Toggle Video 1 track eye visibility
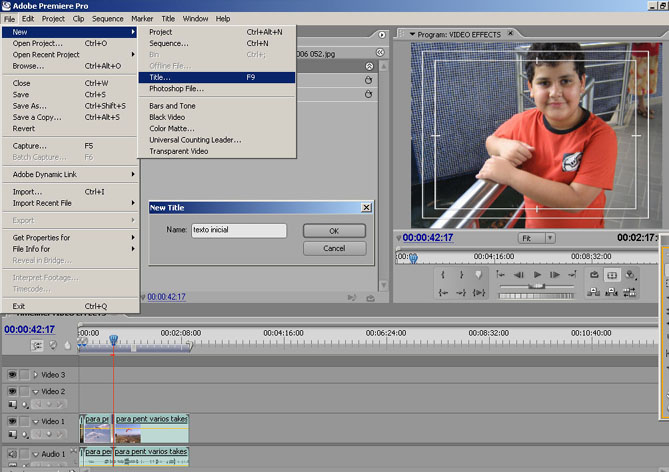Viewport: 669px width, 472px height. coord(12,421)
